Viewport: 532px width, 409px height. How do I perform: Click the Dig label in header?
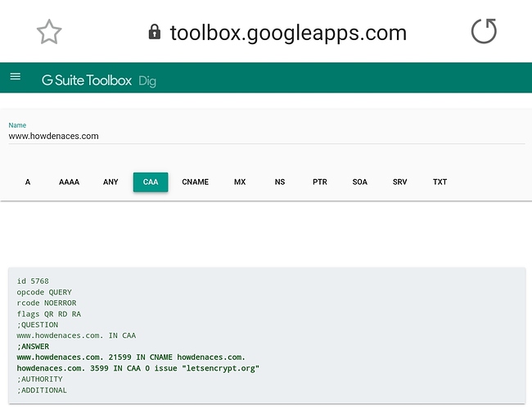tap(147, 81)
